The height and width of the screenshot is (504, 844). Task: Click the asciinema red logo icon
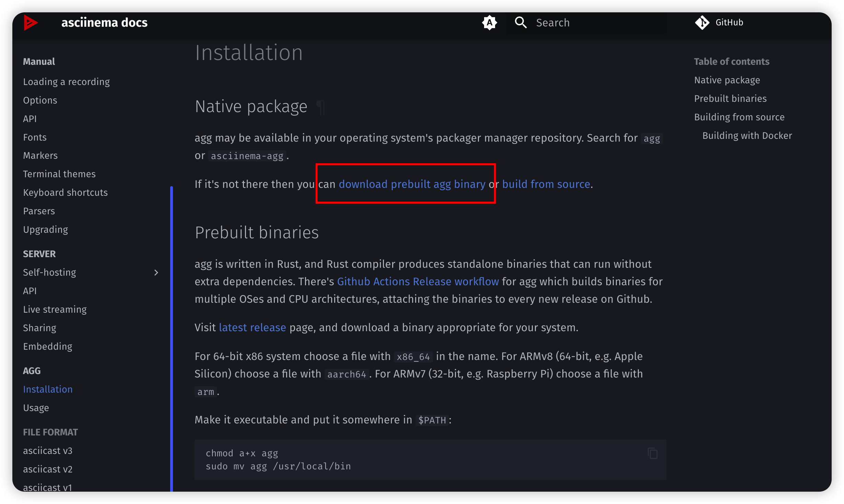pos(31,23)
